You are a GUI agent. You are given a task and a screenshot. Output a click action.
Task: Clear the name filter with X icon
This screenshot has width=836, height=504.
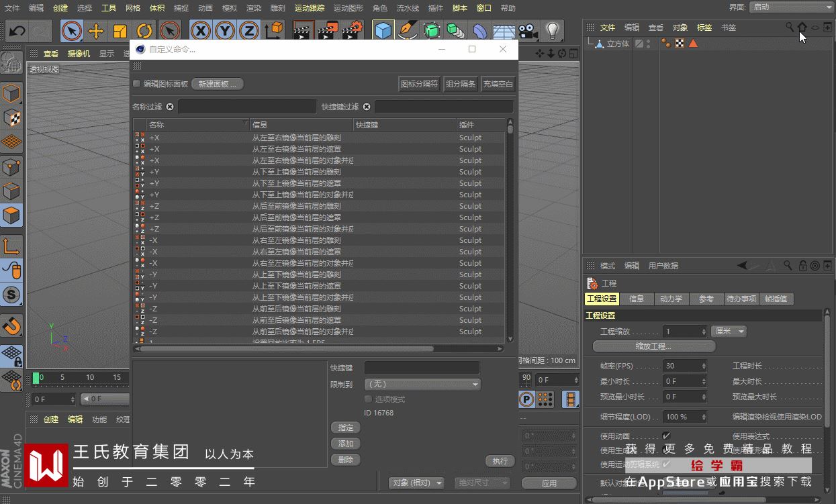[x=170, y=107]
